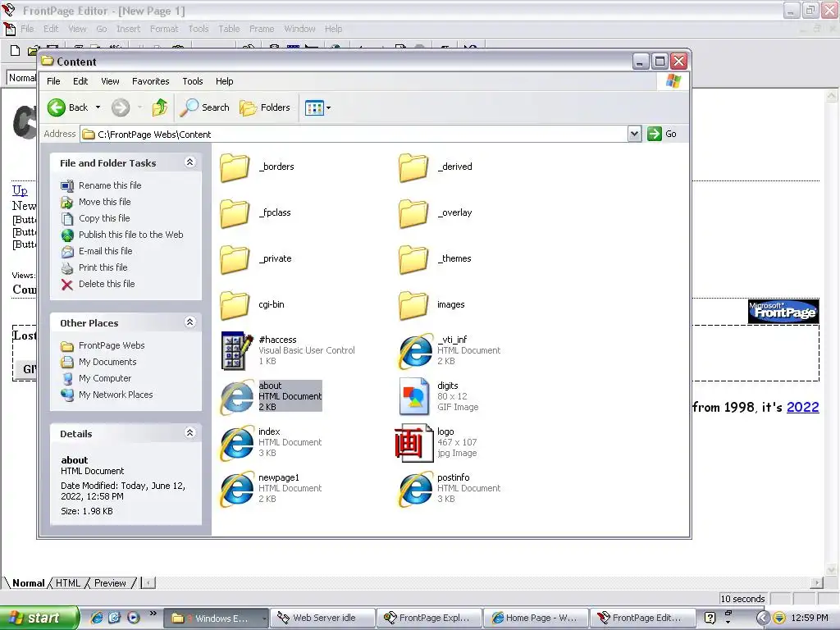Click Rename this file
Viewport: 840px width, 630px height.
coord(110,185)
